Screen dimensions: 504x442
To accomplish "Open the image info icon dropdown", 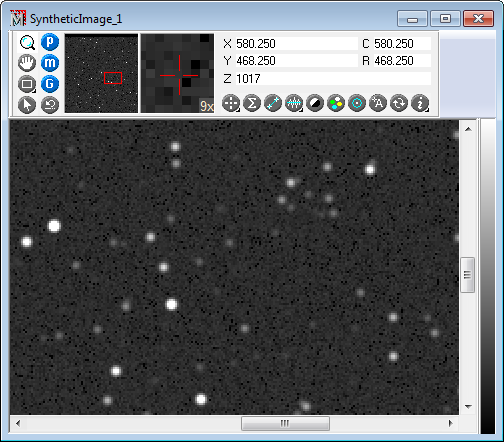I will pos(420,103).
